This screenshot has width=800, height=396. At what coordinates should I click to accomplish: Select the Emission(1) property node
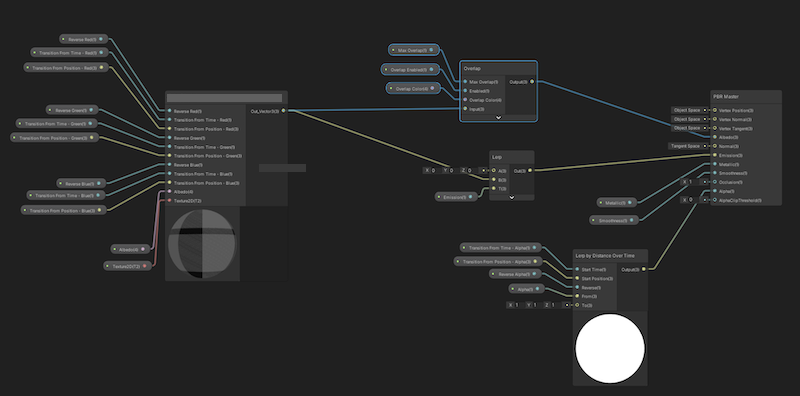(x=456, y=196)
